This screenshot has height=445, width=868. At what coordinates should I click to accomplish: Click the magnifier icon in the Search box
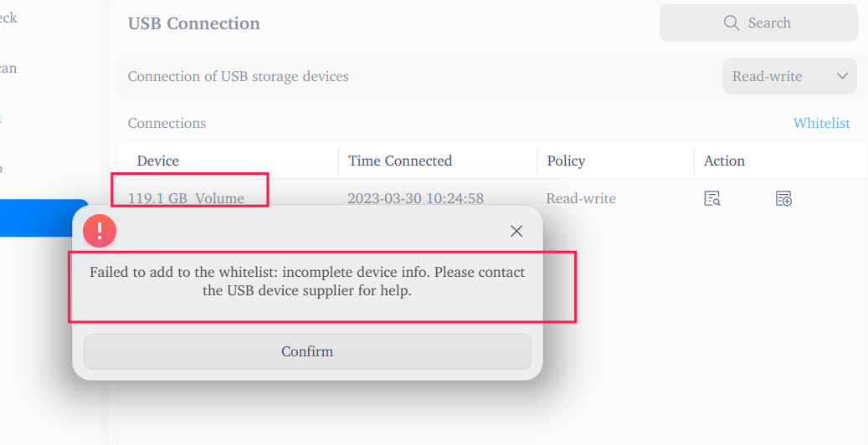[732, 23]
